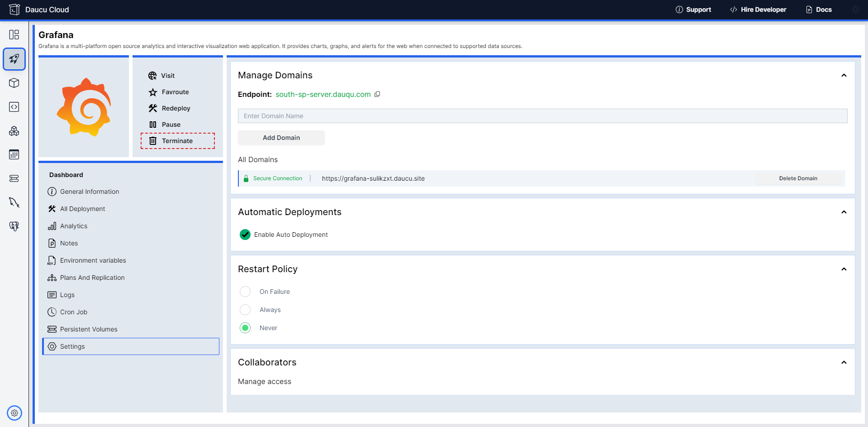The height and width of the screenshot is (427, 868).
Task: Open Plans And Replication menu item
Action: tap(131, 278)
